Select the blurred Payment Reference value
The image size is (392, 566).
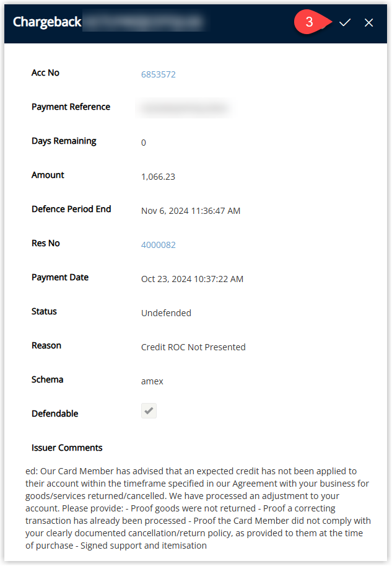pyautogui.click(x=185, y=108)
